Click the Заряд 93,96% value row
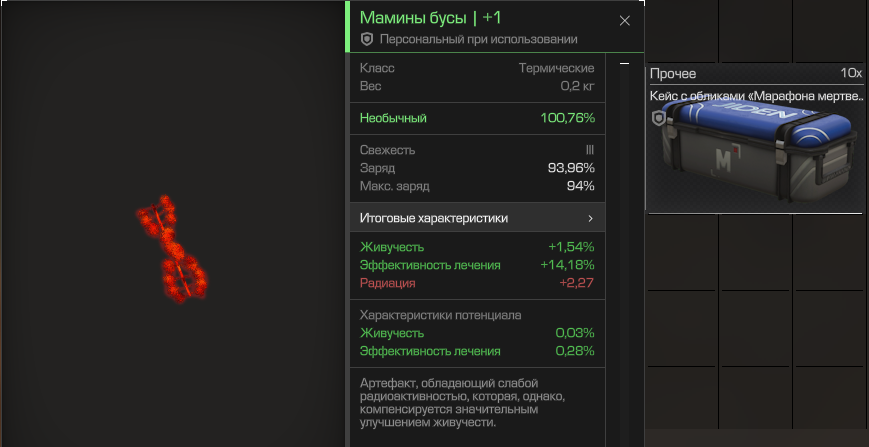The width and height of the screenshot is (869, 447). pos(477,168)
